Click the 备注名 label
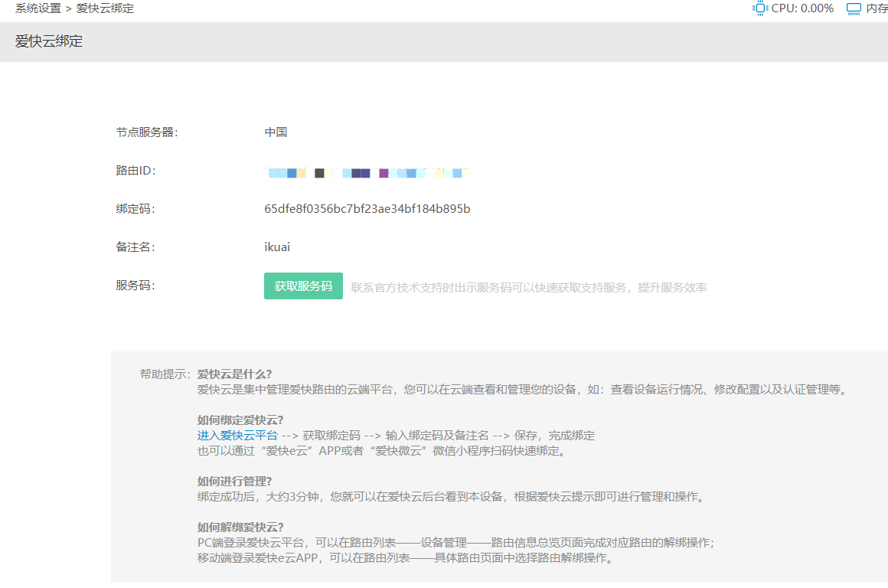The height and width of the screenshot is (588, 888). [135, 247]
